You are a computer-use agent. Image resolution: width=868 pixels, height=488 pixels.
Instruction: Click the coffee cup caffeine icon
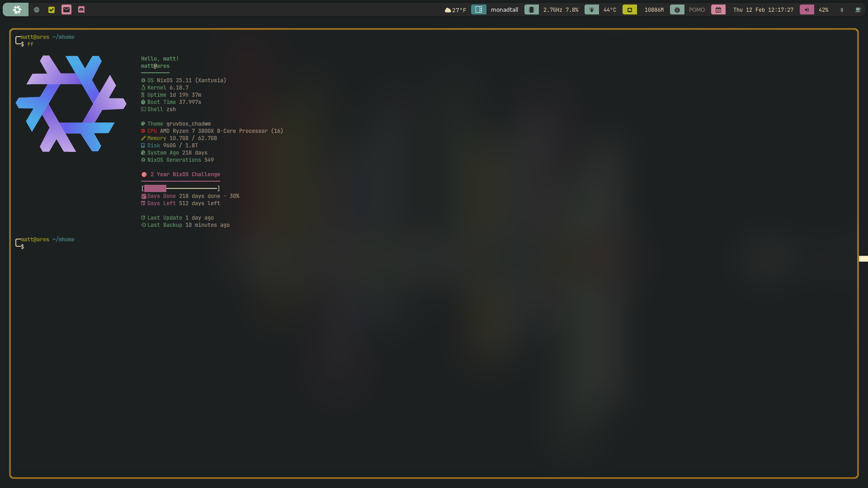(858, 10)
